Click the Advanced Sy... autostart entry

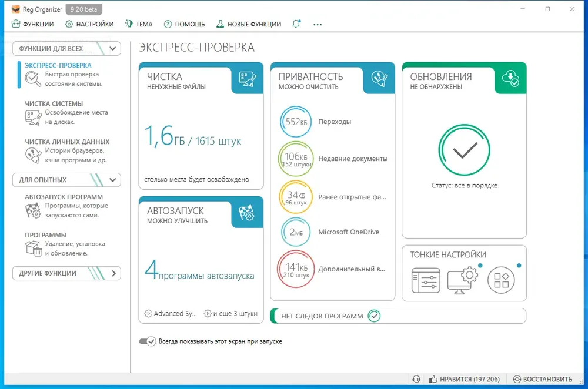171,314
